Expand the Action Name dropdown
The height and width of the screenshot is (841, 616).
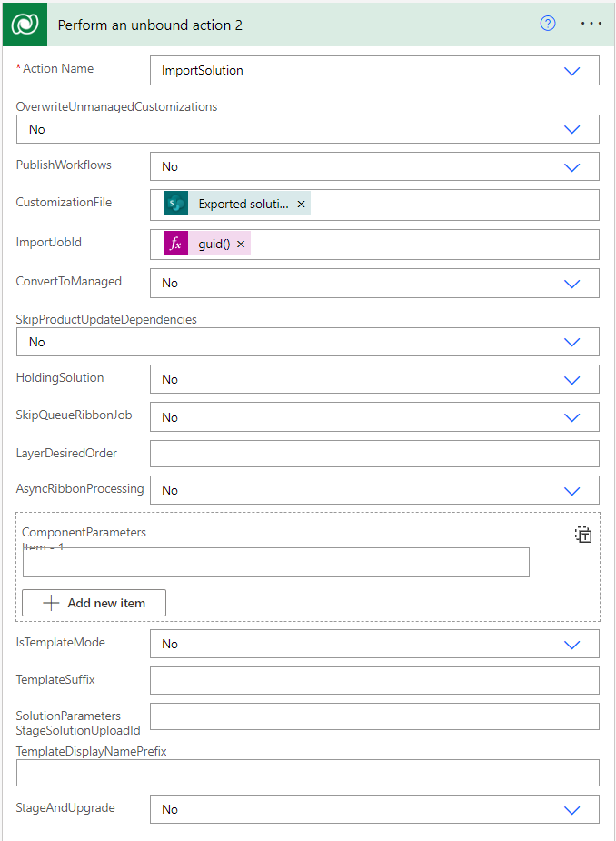coord(571,71)
